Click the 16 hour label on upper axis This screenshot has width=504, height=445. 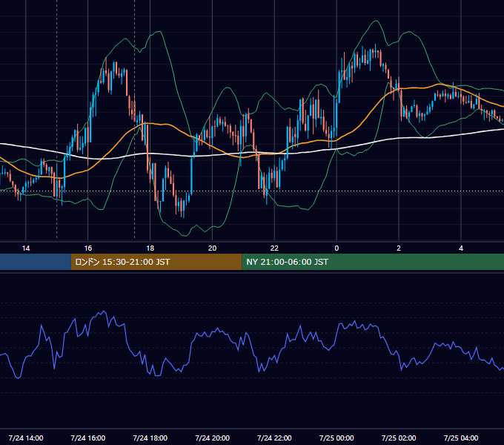[x=87, y=248]
